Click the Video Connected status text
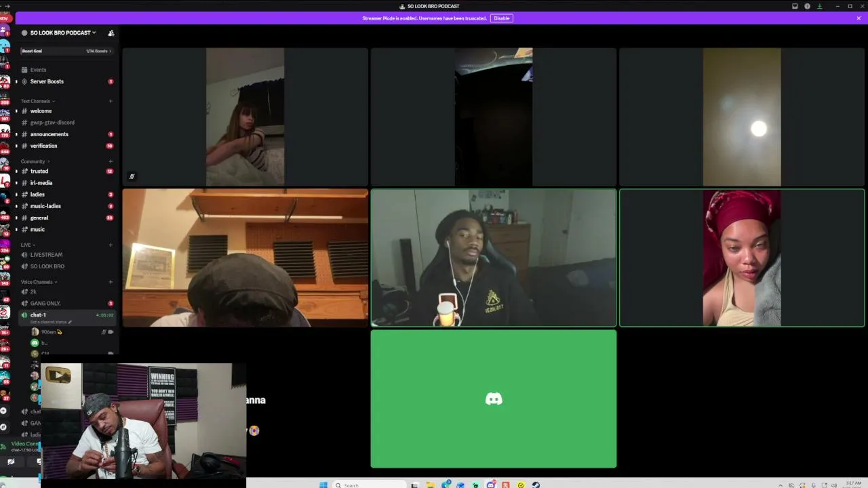Screen dimensions: 868x488 (x=25, y=443)
